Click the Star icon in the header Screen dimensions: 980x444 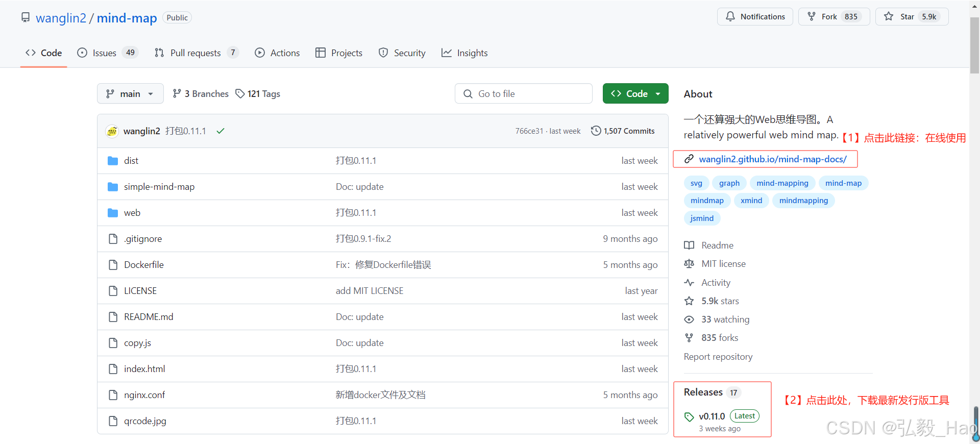point(889,17)
